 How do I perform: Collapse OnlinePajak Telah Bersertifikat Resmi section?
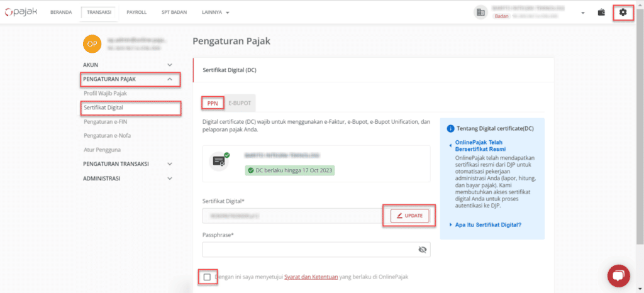(480, 146)
